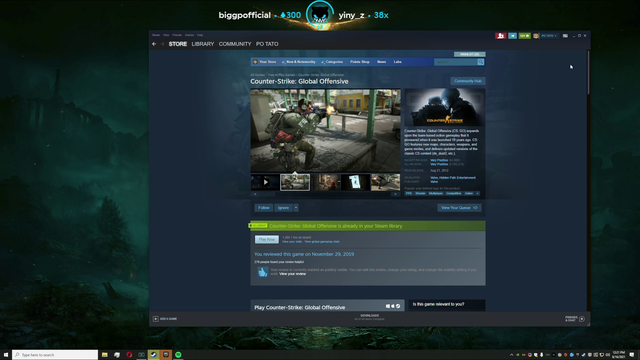Open the View your stats link
The width and height of the screenshot is (640, 360).
pyautogui.click(x=292, y=242)
